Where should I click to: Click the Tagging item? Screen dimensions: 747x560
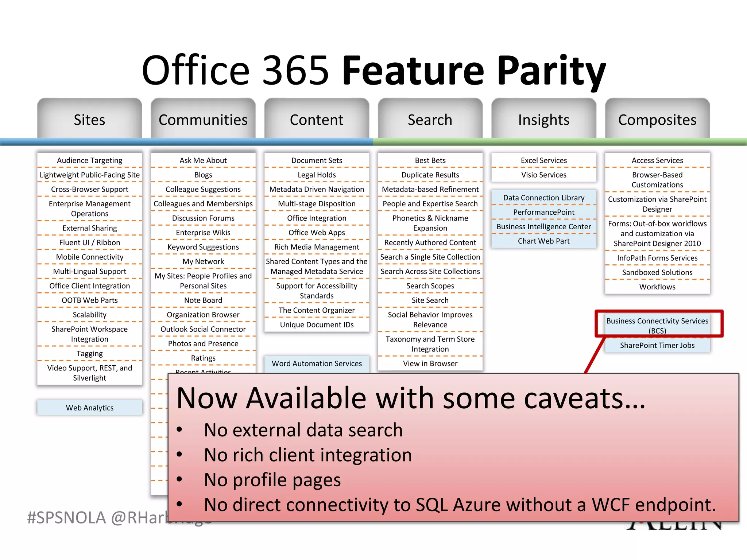(x=90, y=353)
